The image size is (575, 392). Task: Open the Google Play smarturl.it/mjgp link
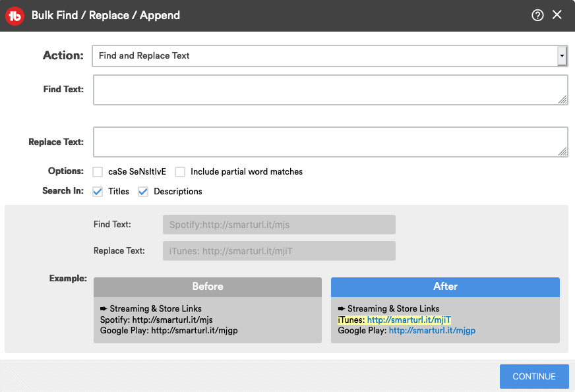pos(432,331)
